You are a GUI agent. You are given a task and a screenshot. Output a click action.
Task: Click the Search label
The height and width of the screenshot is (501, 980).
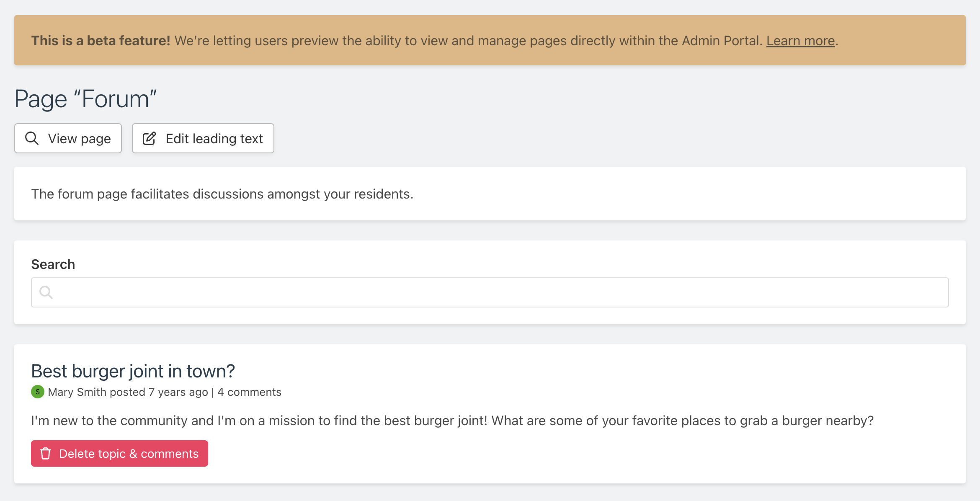[53, 264]
